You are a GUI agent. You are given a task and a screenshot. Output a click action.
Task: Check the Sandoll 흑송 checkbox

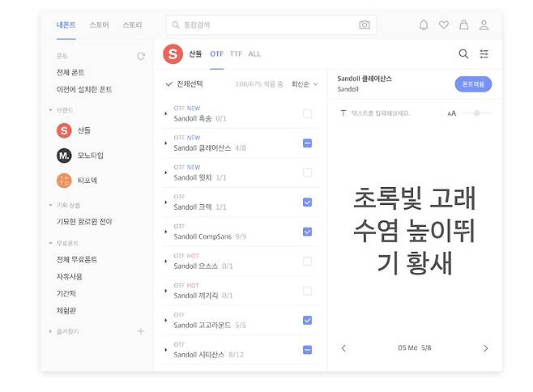[307, 113]
